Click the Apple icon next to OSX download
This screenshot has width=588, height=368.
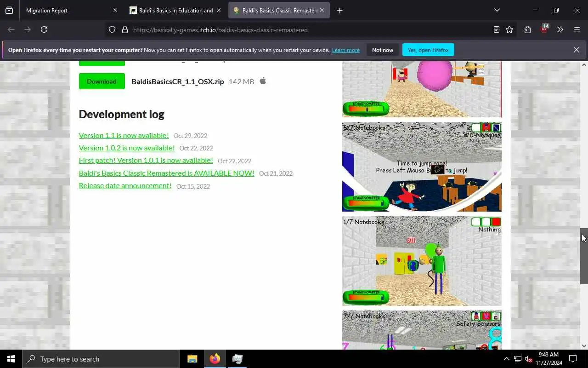pos(263,81)
